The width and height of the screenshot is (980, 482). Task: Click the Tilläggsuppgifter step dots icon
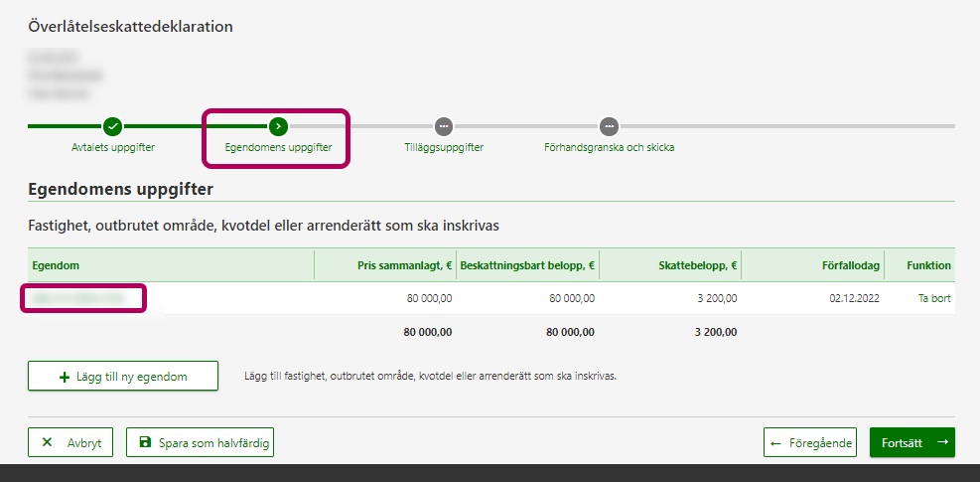(444, 126)
